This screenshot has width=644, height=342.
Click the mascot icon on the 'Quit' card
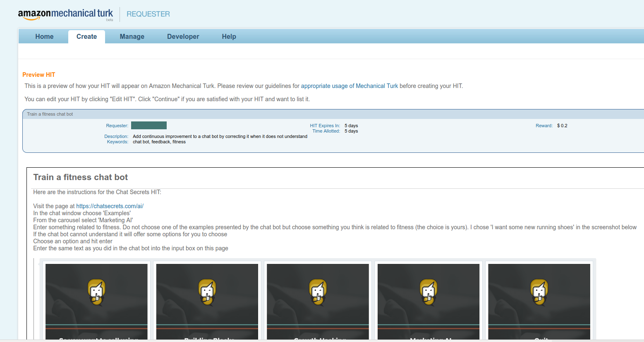tap(539, 292)
